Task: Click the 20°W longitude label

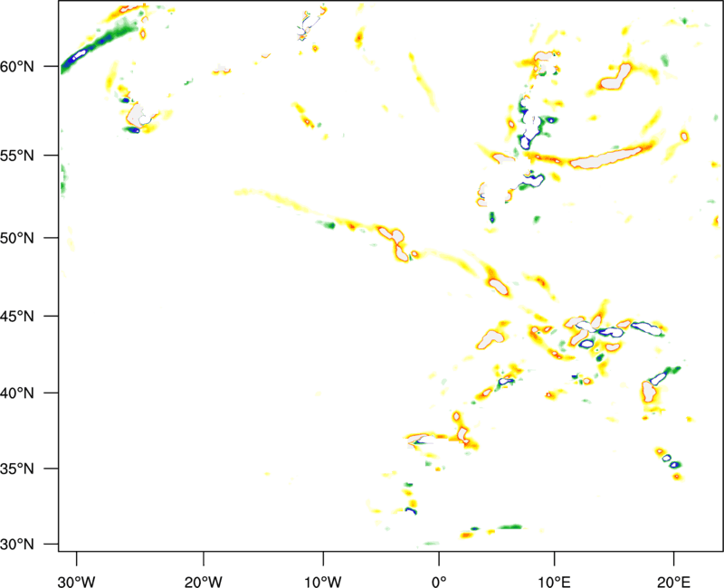Action: click(204, 582)
